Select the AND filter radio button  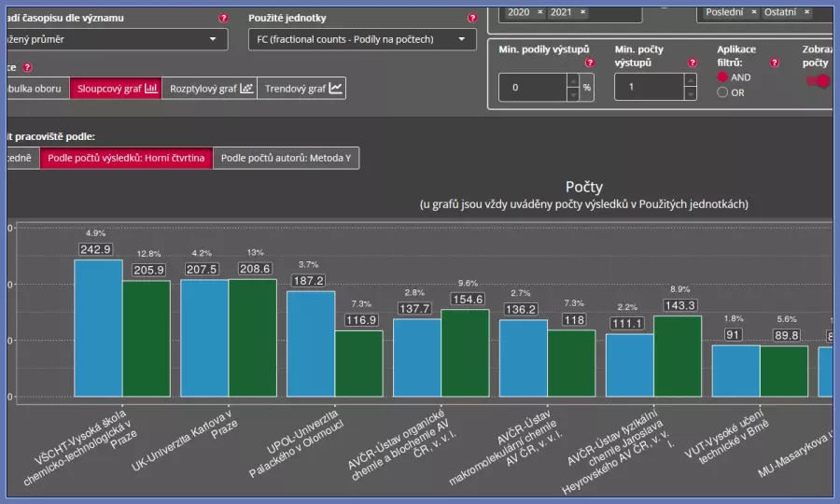(x=722, y=77)
